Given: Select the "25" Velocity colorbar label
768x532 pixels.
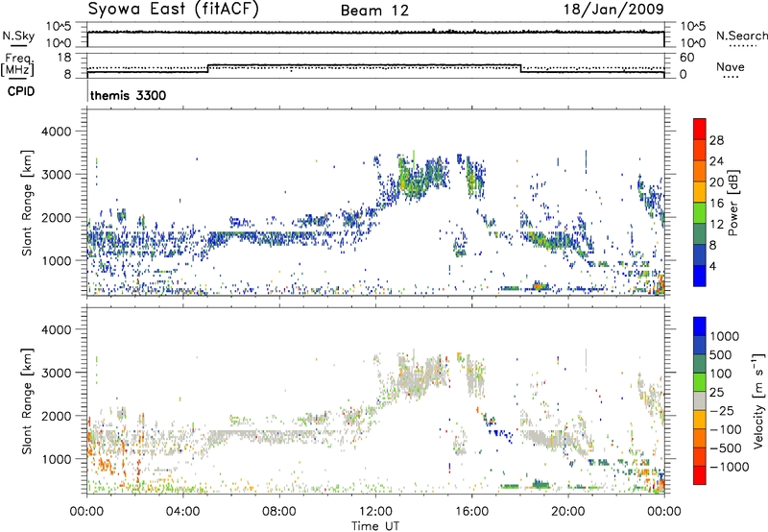Looking at the screenshot, I should (717, 393).
